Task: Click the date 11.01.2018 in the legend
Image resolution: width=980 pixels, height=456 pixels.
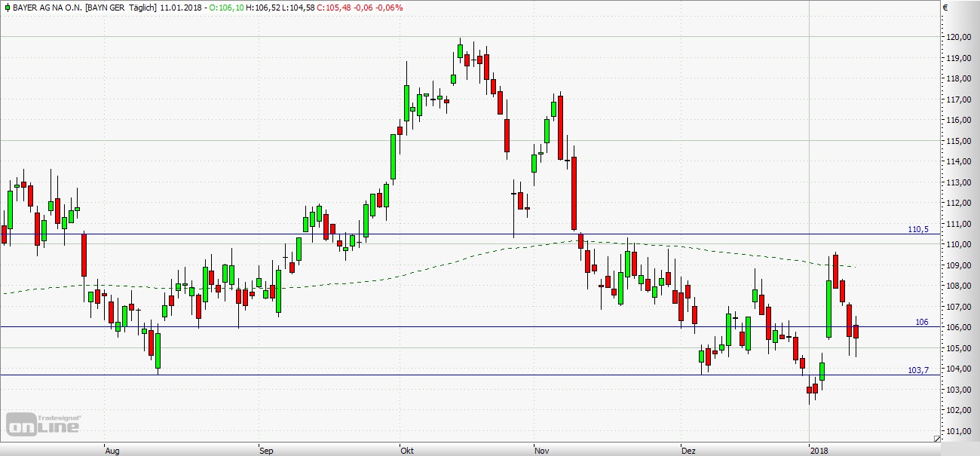Action: pyautogui.click(x=181, y=8)
